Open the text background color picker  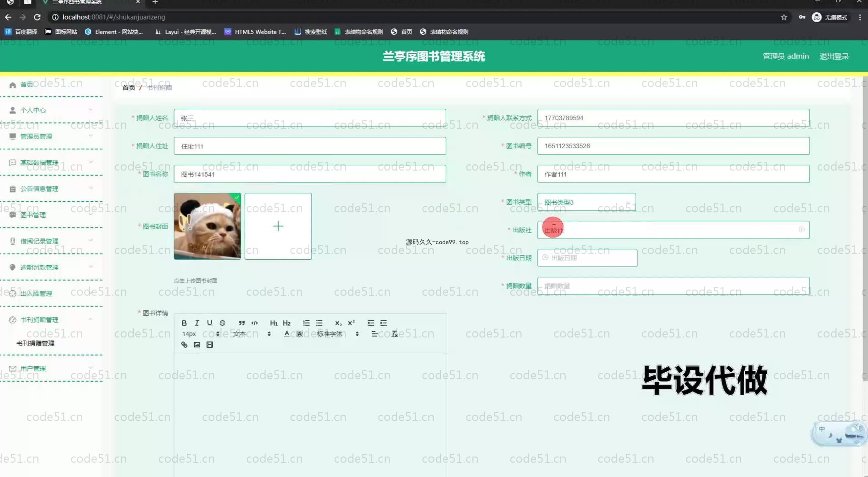(299, 334)
